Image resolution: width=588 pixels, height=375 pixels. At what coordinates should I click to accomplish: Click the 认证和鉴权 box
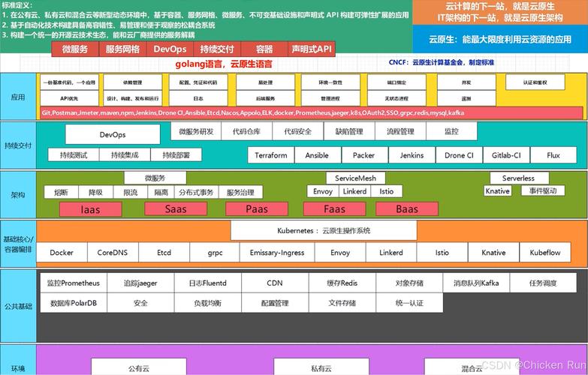[x=535, y=82]
